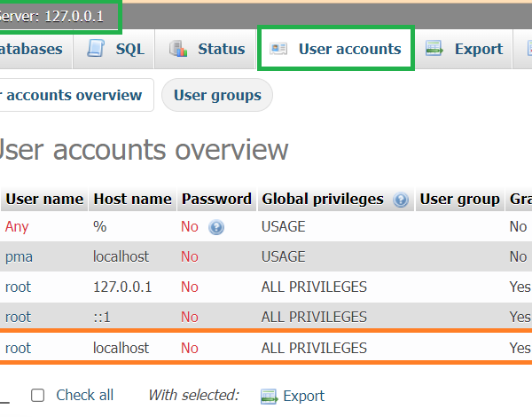
Task: Click the ::1 host name cell
Action: (102, 317)
